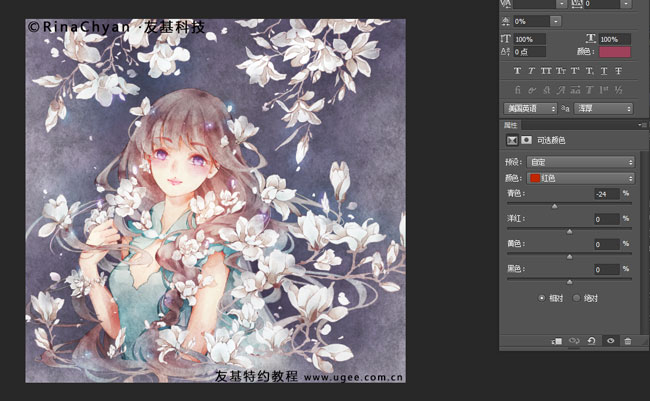Click the tsume 0% field
Image resolution: width=650 pixels, height=401 pixels.
pos(532,21)
